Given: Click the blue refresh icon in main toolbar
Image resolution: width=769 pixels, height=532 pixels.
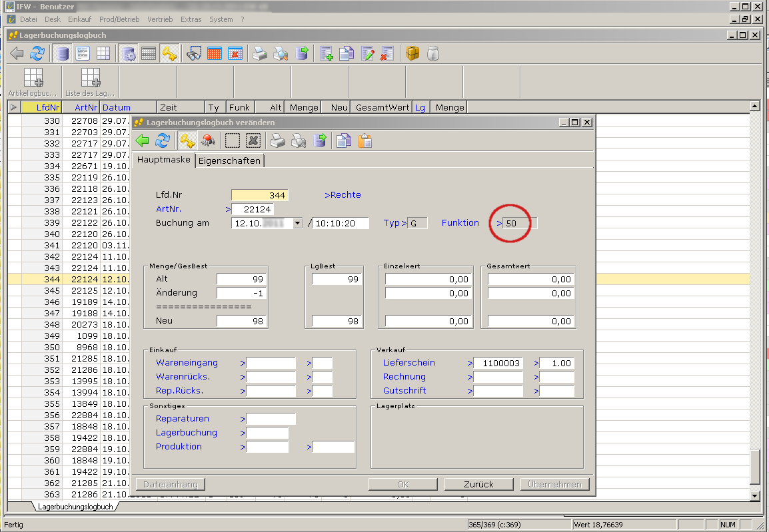Looking at the screenshot, I should [38, 54].
